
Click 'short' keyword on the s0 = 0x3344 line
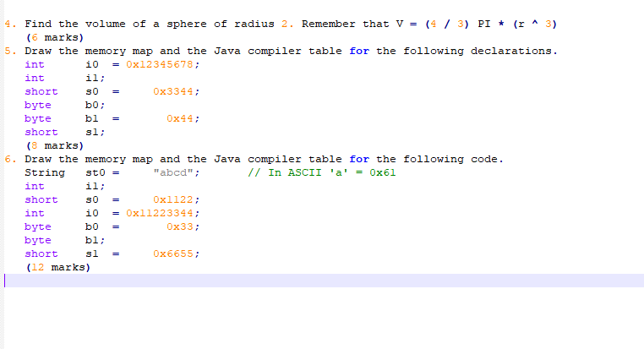(x=41, y=91)
